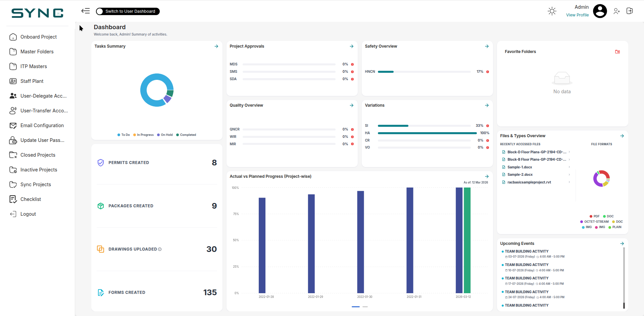Open Quality Overview details arrow
The width and height of the screenshot is (644, 316).
click(x=352, y=105)
